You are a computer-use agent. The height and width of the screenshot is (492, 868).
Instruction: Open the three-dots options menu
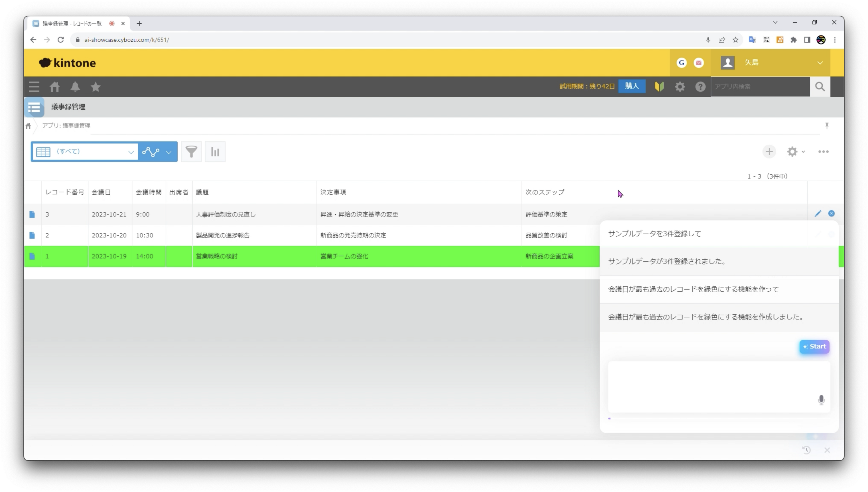coord(823,152)
